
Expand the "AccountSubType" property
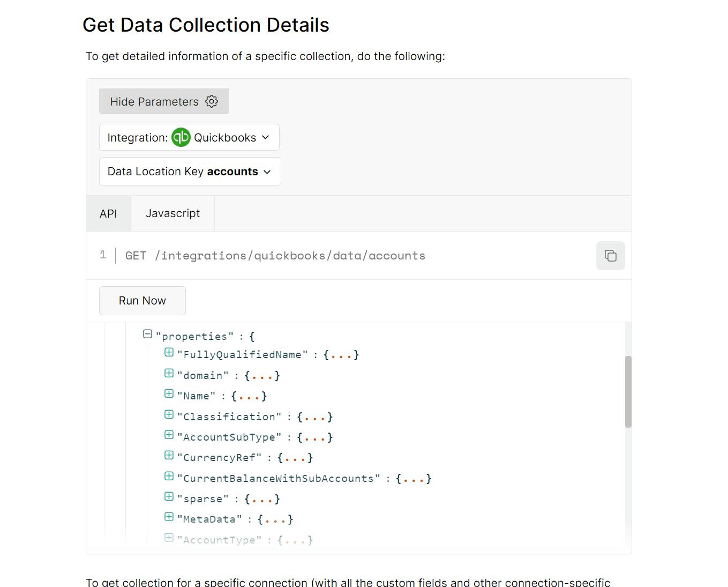click(x=169, y=435)
